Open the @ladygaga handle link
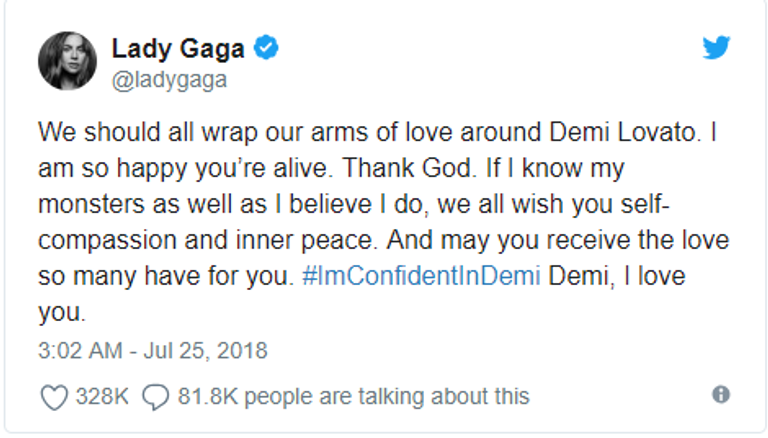 coord(169,80)
